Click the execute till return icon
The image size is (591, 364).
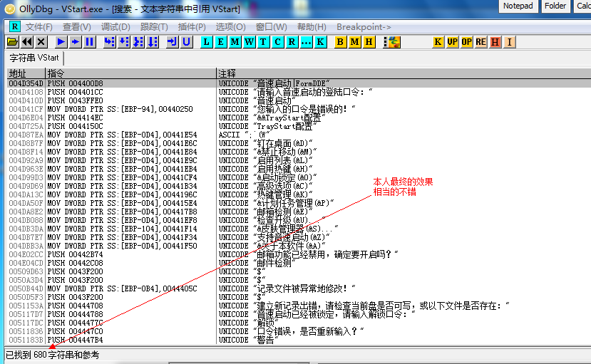tap(172, 42)
